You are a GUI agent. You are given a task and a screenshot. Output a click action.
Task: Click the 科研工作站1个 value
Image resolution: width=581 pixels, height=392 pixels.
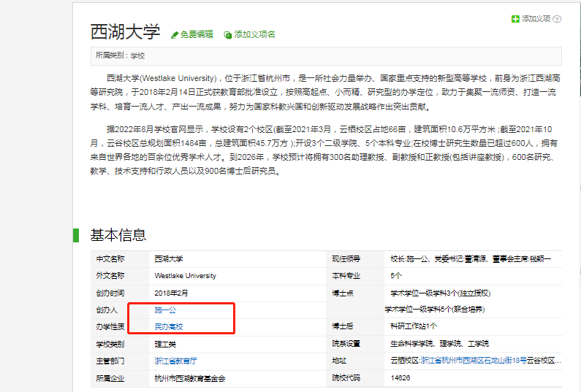pyautogui.click(x=414, y=326)
